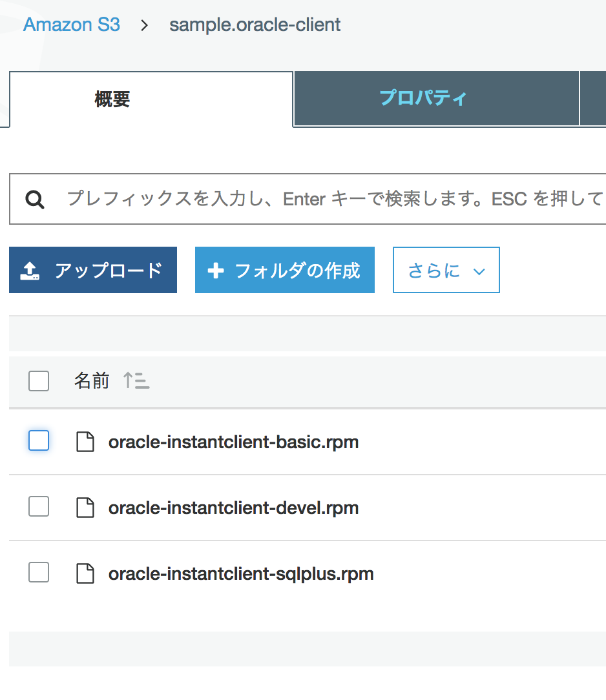Focus the prefix search input field
The width and height of the screenshot is (606, 700).
coord(308,199)
